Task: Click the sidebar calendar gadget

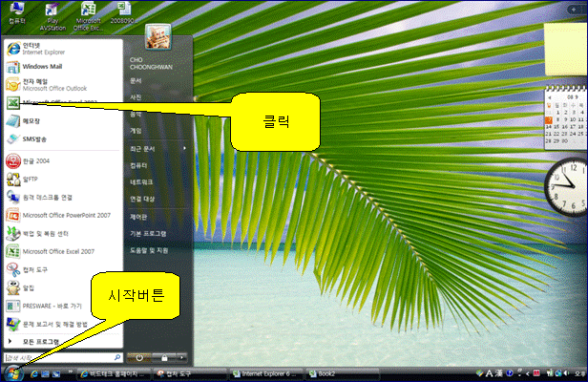Action: [566, 117]
